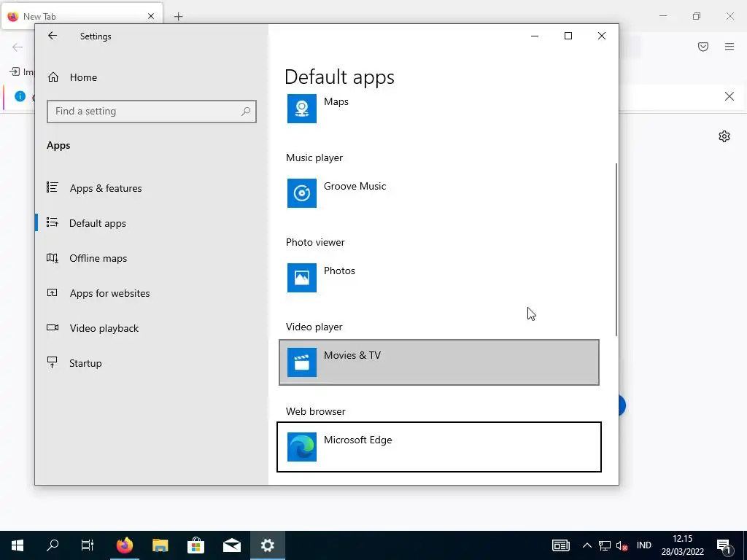Image resolution: width=747 pixels, height=560 pixels.
Task: Click the Movies & TV icon
Action: point(301,362)
